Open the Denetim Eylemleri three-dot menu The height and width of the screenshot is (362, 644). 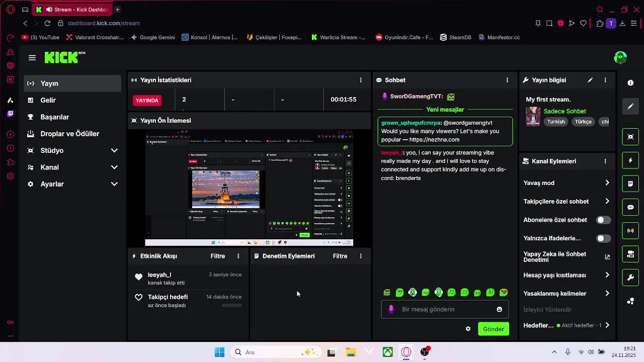click(x=361, y=256)
